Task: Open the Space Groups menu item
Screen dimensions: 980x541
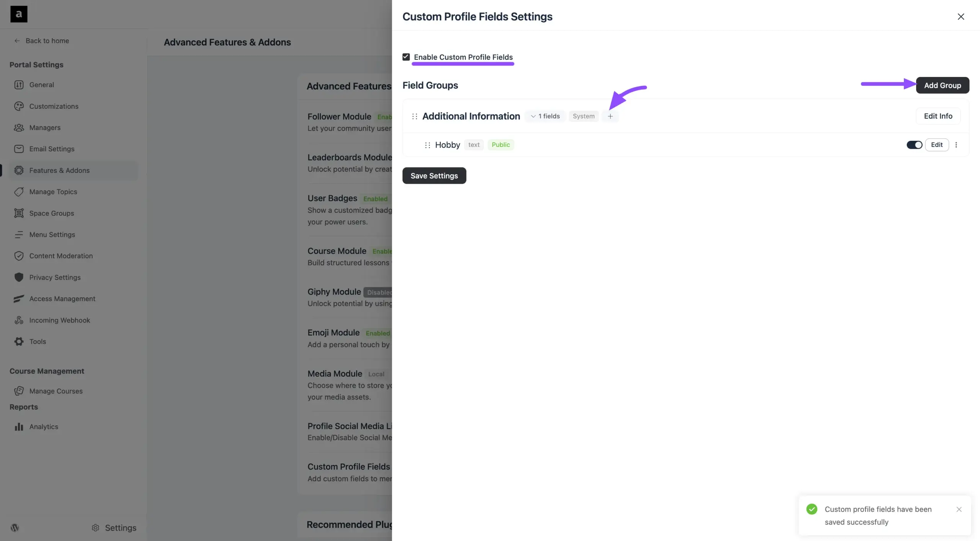Action: [52, 213]
